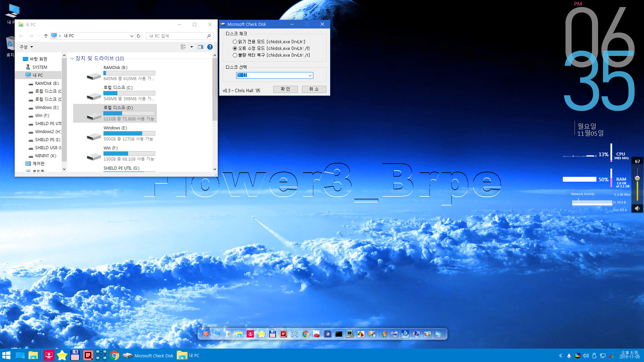Screen dimensions: 644x362
Task: Select the Windows (E:) drive tile
Action: [115, 133]
